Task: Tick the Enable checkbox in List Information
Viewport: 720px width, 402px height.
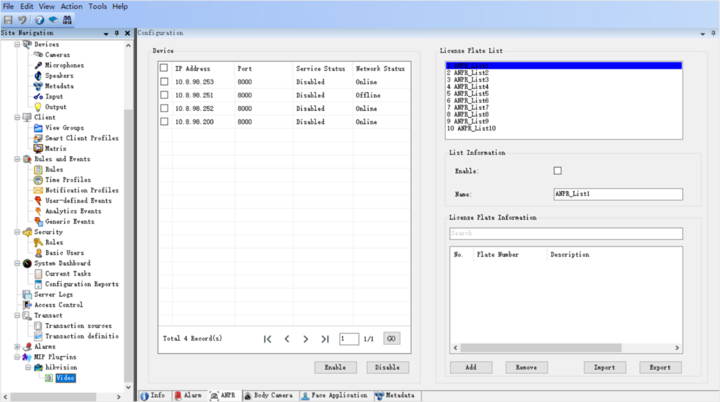Action: 558,171
